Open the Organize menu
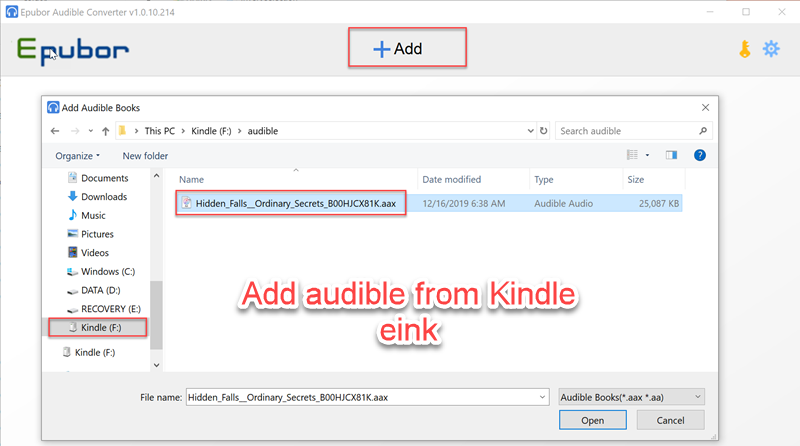 pos(78,156)
